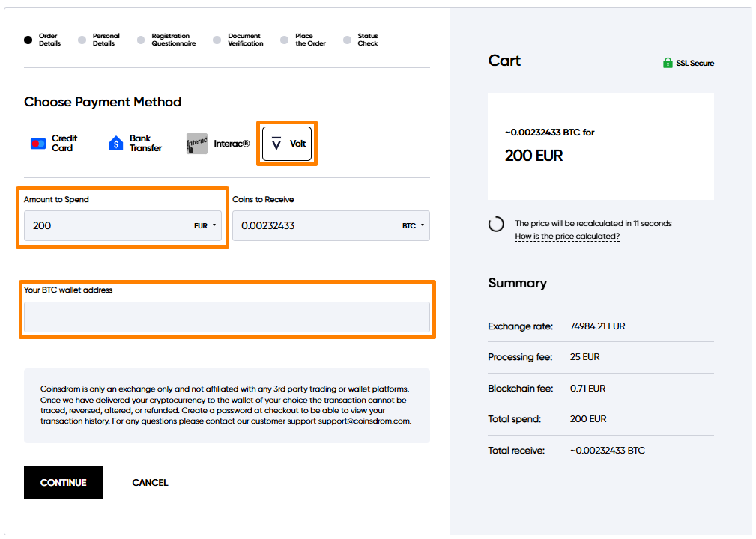Image resolution: width=756 pixels, height=539 pixels.
Task: Click the 'Blockchain fee:' label
Action: tap(520, 389)
